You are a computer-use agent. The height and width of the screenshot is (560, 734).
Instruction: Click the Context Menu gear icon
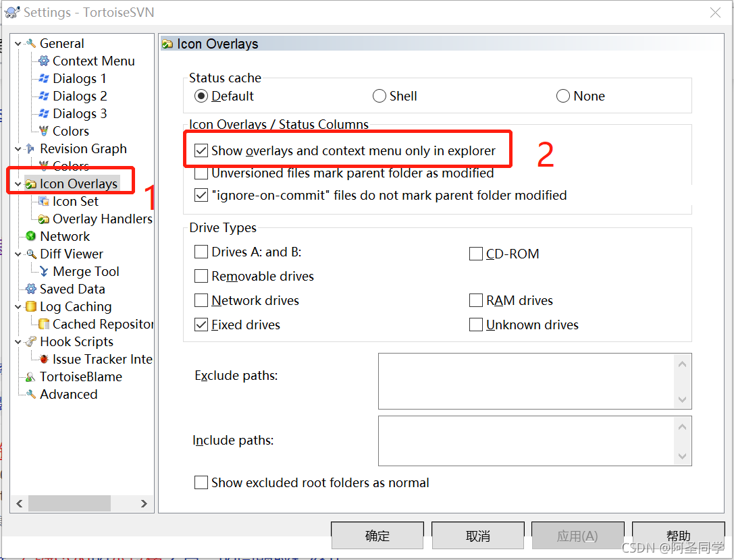43,61
